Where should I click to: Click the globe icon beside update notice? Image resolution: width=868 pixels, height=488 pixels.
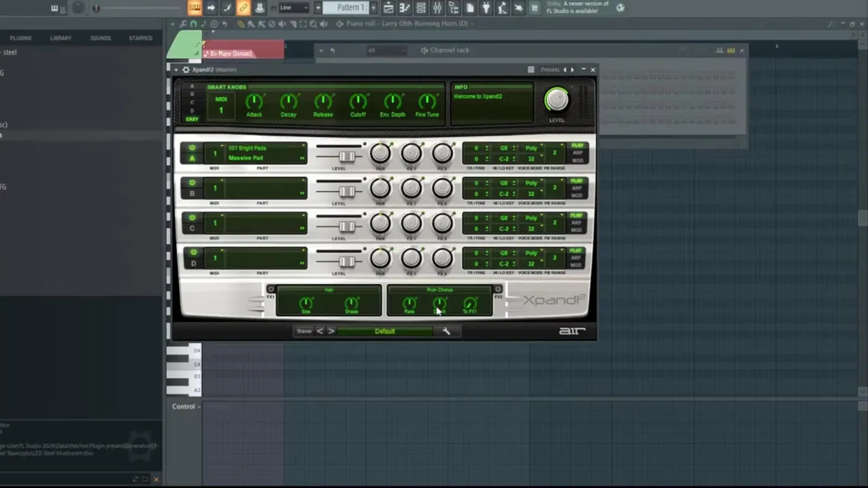[620, 8]
